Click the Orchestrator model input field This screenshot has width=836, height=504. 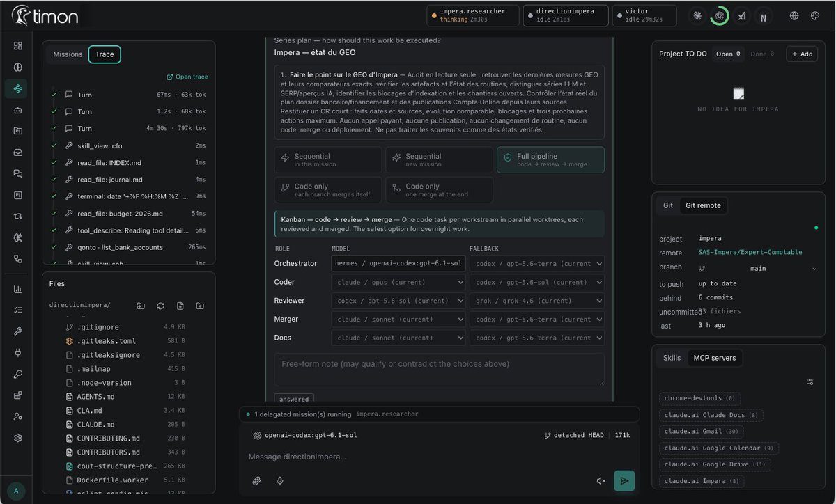point(398,263)
